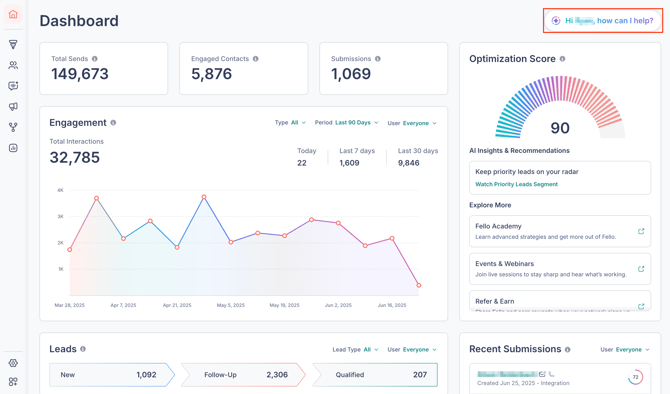
Task: Open Watch Priority Leads Segment link
Action: point(517,184)
